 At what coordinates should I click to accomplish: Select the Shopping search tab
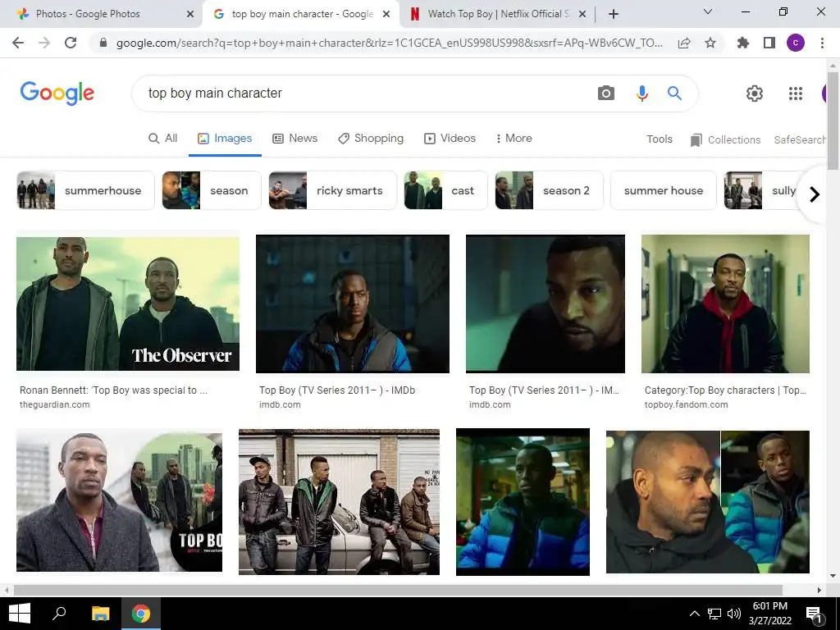point(371,138)
